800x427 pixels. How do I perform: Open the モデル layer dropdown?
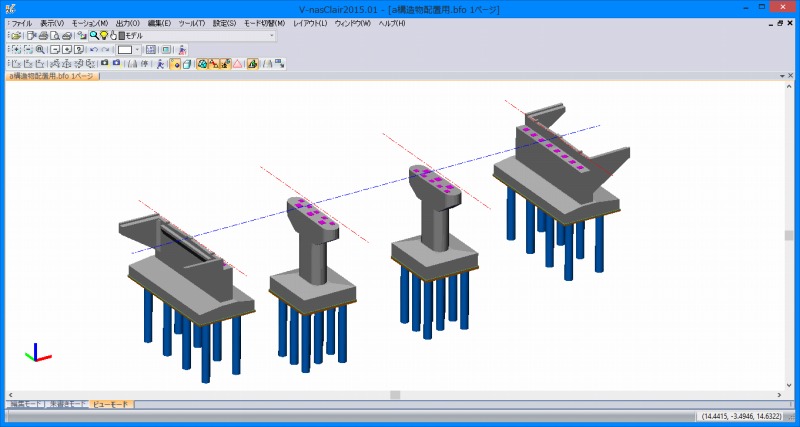click(272, 35)
